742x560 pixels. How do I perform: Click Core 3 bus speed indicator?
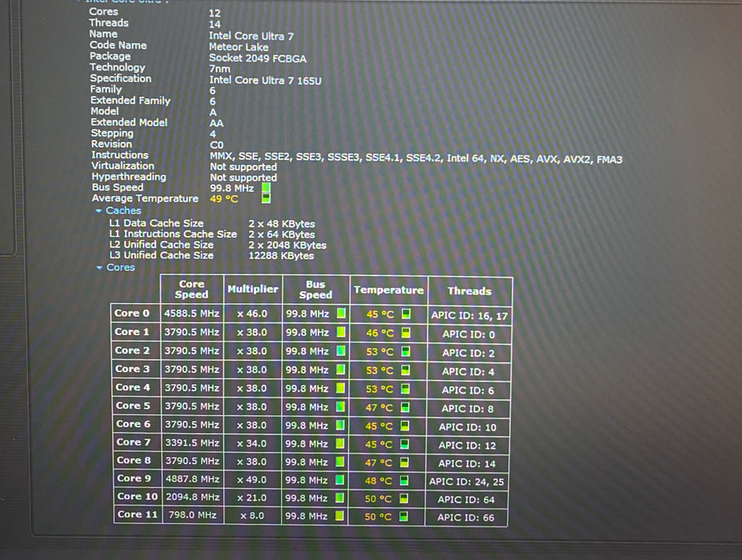pos(340,370)
